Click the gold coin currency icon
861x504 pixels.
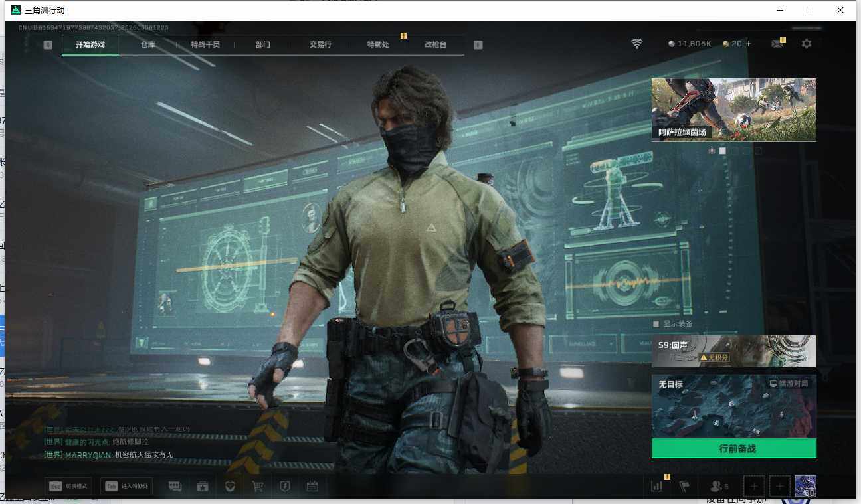pos(726,44)
